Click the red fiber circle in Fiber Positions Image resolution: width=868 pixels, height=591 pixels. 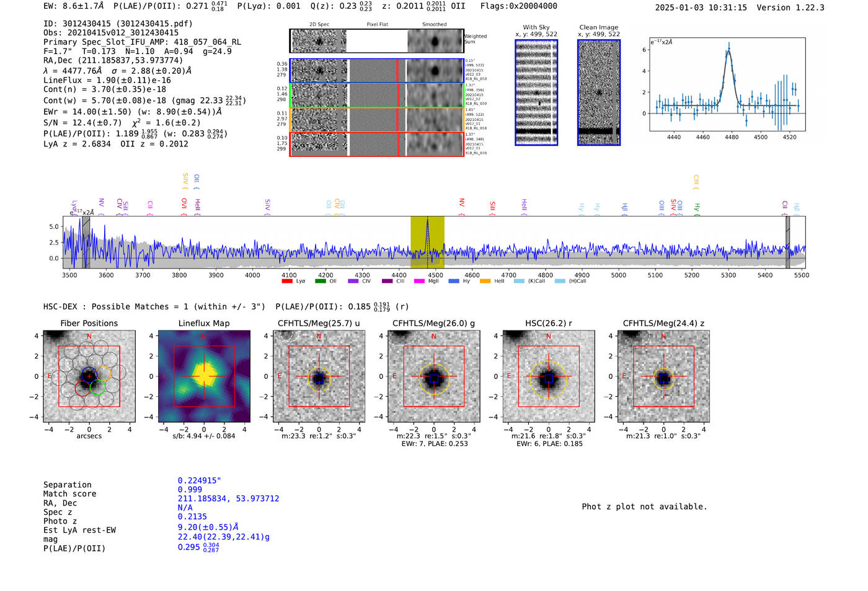(x=82, y=389)
